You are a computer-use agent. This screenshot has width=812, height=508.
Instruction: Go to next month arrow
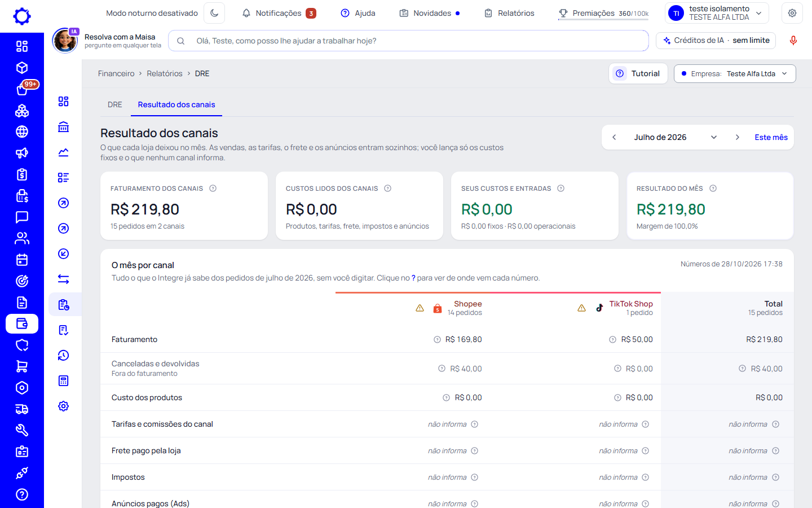pos(737,137)
